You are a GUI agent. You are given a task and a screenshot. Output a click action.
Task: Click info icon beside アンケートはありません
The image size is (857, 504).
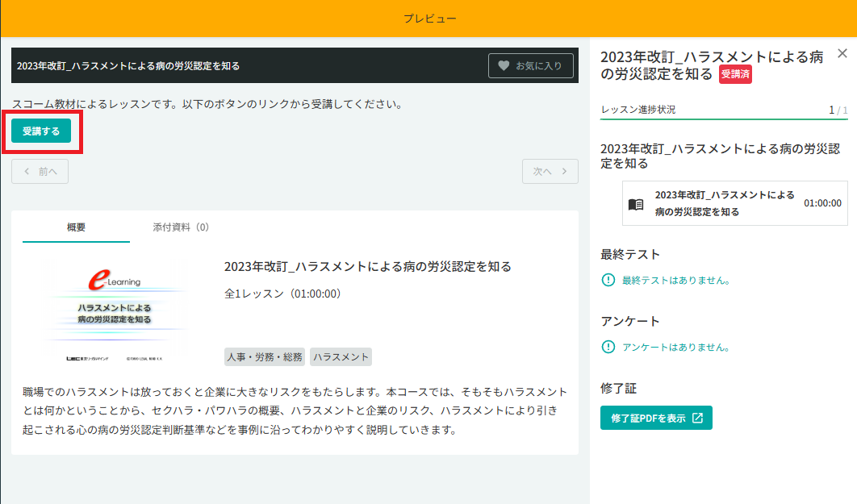608,347
